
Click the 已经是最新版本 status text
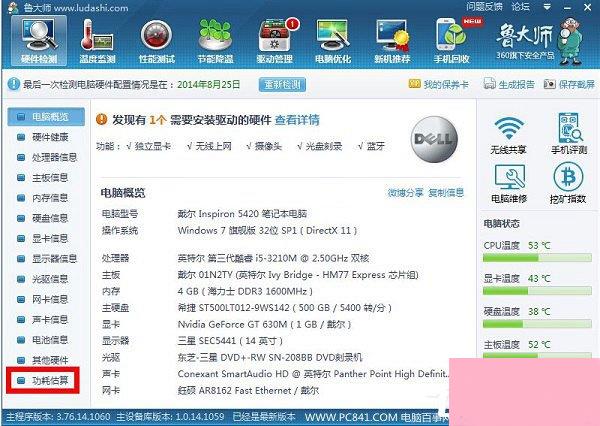(x=264, y=417)
